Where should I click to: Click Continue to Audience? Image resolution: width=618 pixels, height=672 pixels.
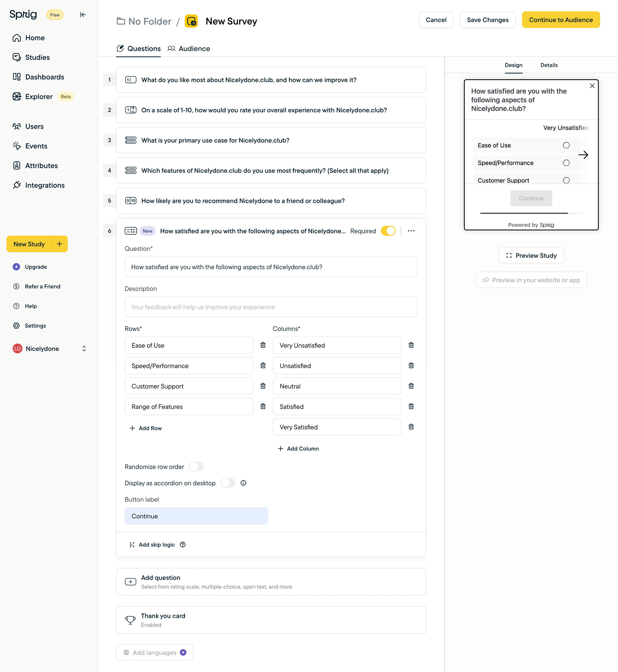561,20
